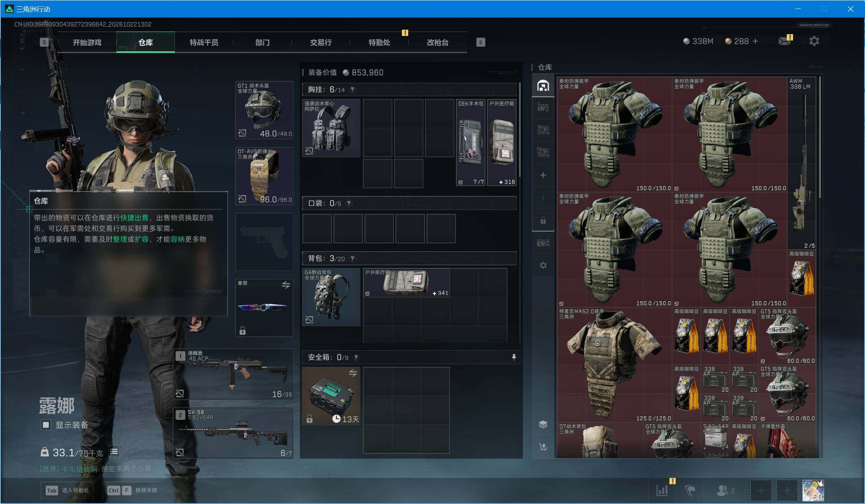Select the SV-98 weapon slot
Image resolution: width=865 pixels, height=504 pixels.
pos(233,433)
